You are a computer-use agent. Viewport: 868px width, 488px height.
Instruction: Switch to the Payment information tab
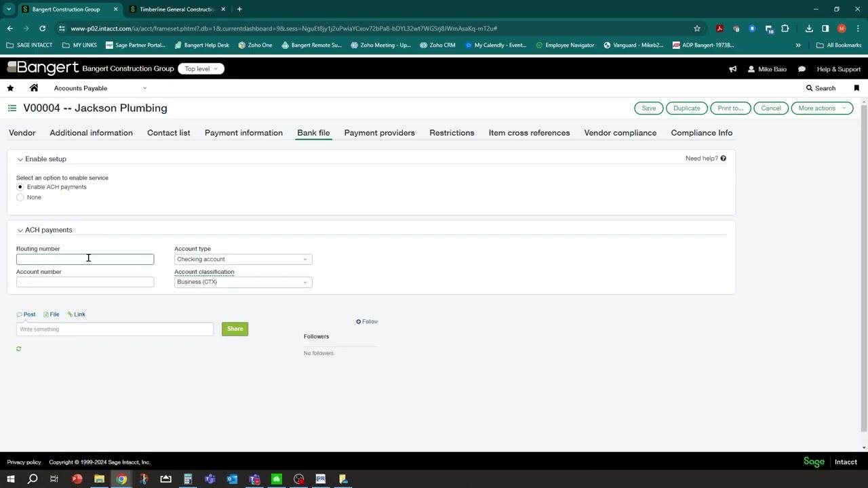(x=243, y=133)
